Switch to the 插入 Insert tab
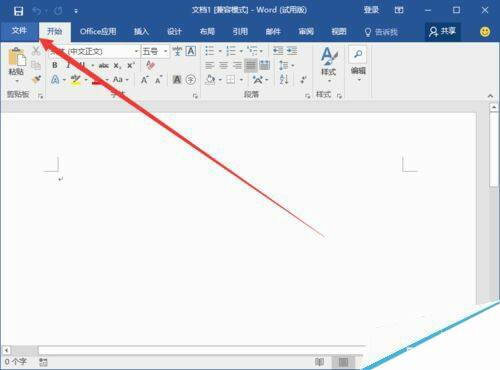The image size is (500, 370). click(x=141, y=32)
